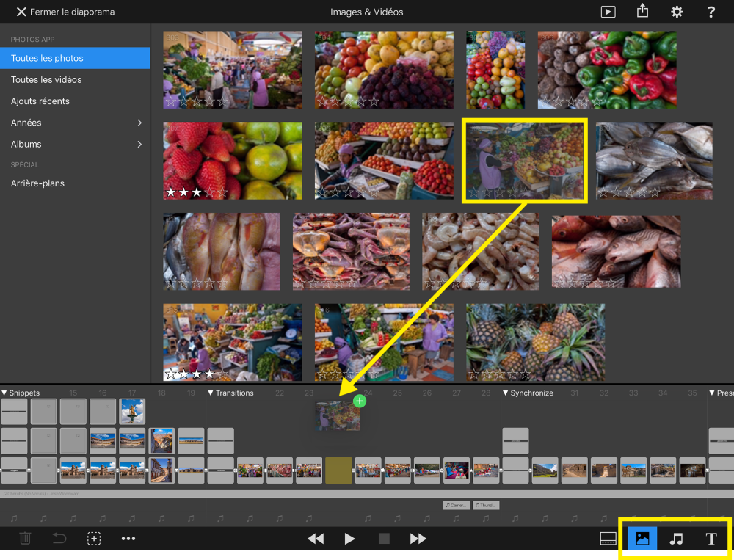
Task: Toggle the timeline layout view icon
Action: pyautogui.click(x=608, y=539)
